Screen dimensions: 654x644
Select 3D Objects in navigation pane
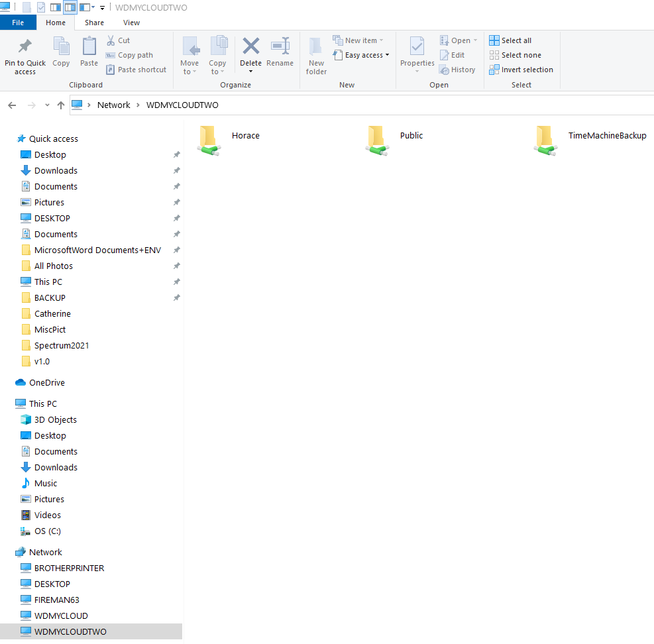pos(49,419)
